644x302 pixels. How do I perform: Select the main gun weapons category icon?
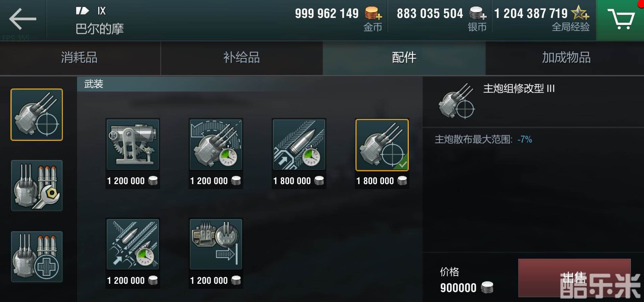[x=37, y=115]
